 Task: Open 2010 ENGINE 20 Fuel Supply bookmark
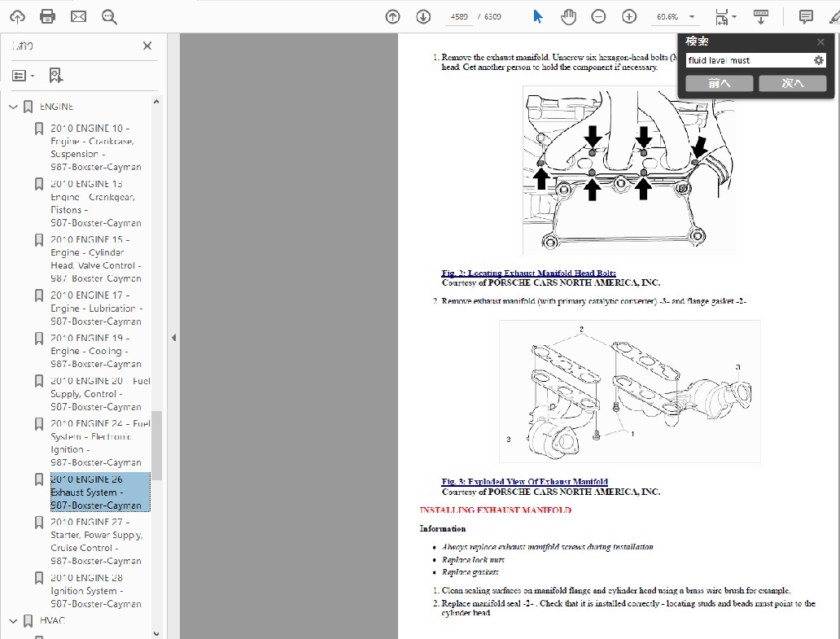tap(100, 394)
